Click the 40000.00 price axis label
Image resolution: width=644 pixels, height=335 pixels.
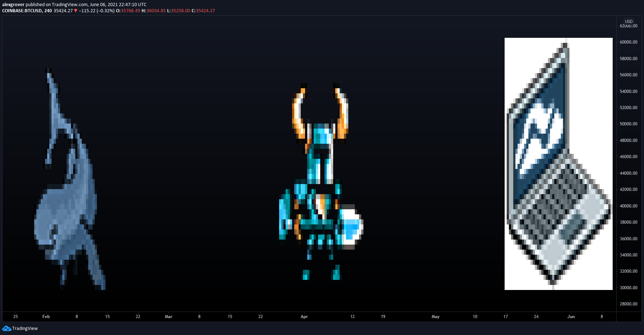point(629,206)
